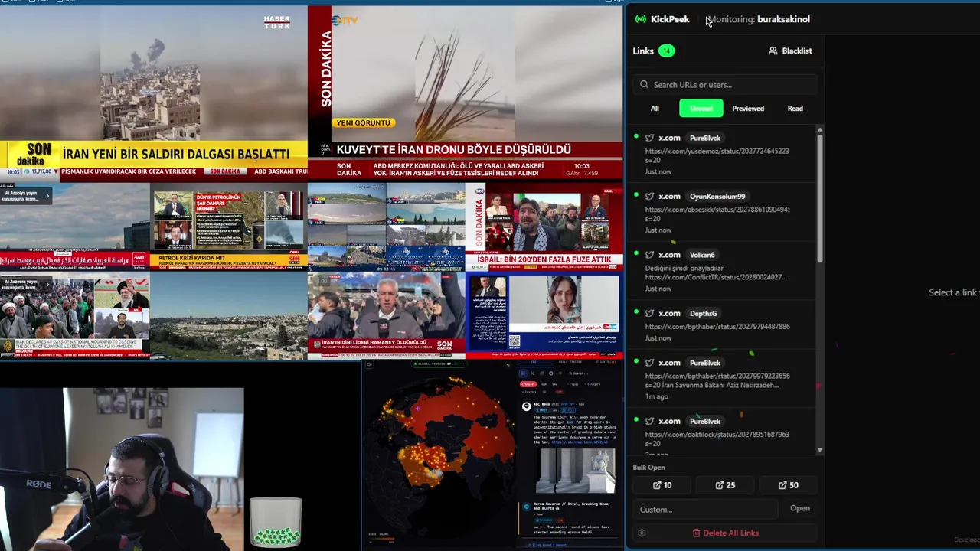Select the Unread filter tab
This screenshot has height=551, width=980.
(x=701, y=109)
